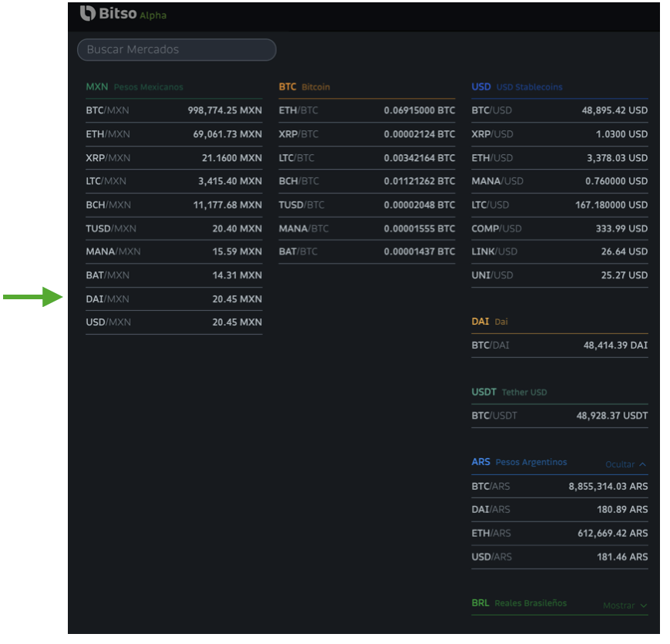Open BCH/MXN market

[176, 207]
